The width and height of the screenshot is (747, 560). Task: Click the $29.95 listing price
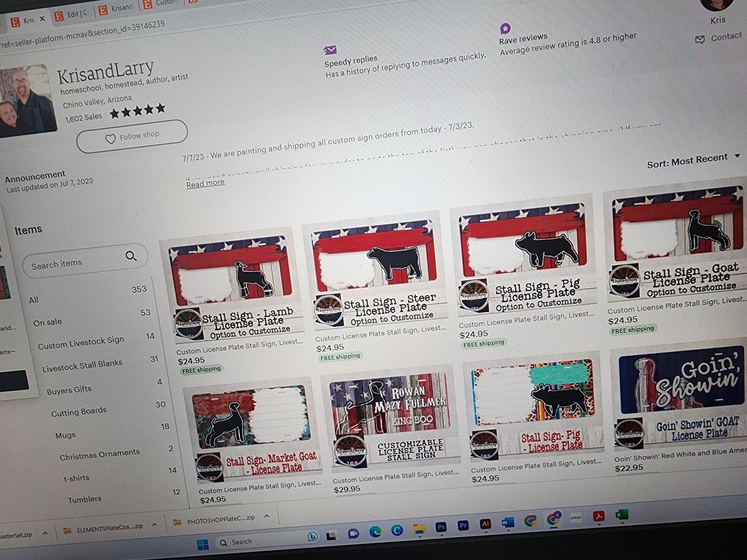pyautogui.click(x=347, y=489)
